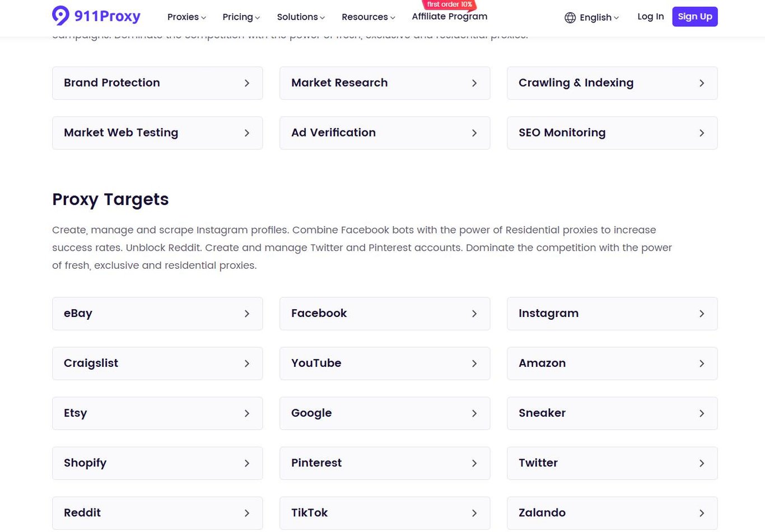The width and height of the screenshot is (765, 532).
Task: Select the Sneaker proxy target
Action: (612, 413)
